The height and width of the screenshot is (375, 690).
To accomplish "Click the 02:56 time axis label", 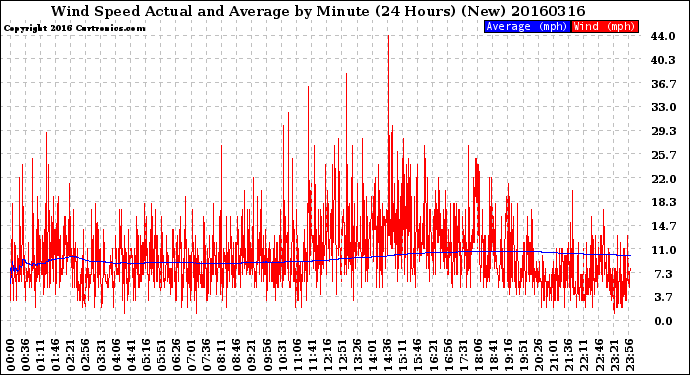I will pyautogui.click(x=86, y=355).
